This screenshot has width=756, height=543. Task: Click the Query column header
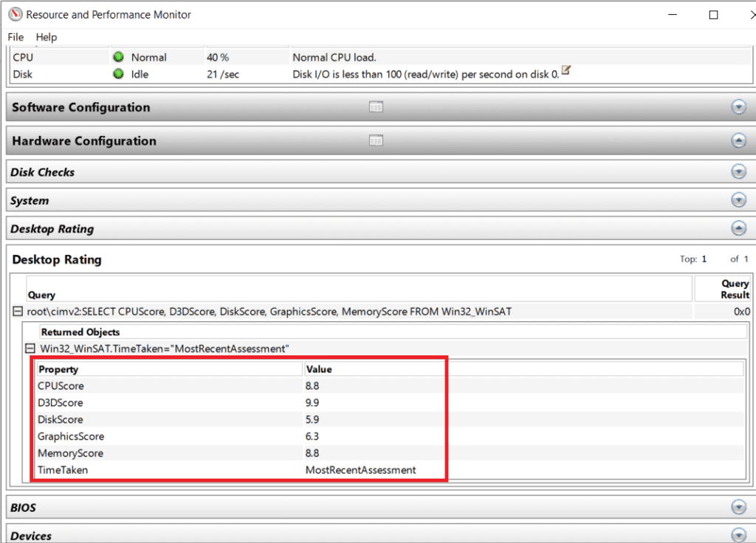pos(360,289)
